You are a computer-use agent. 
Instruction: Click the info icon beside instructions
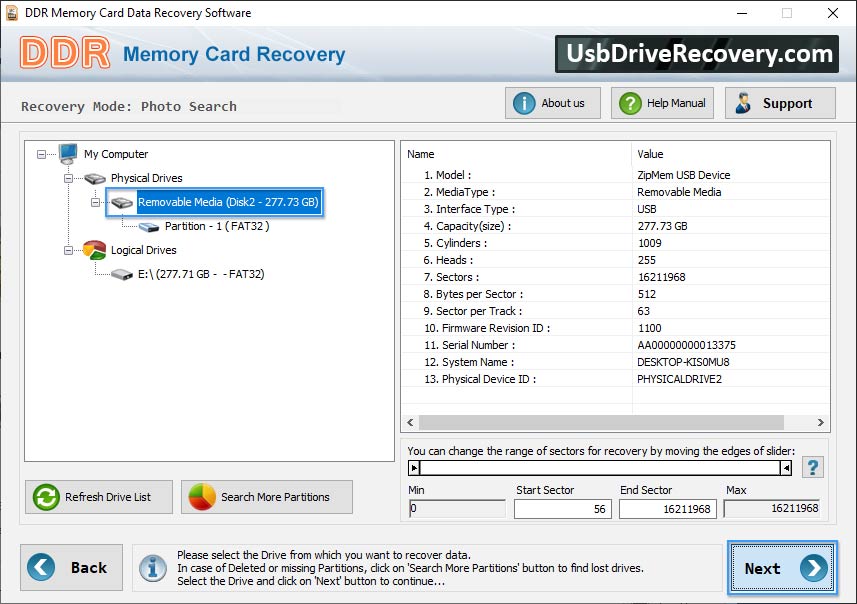coord(152,568)
